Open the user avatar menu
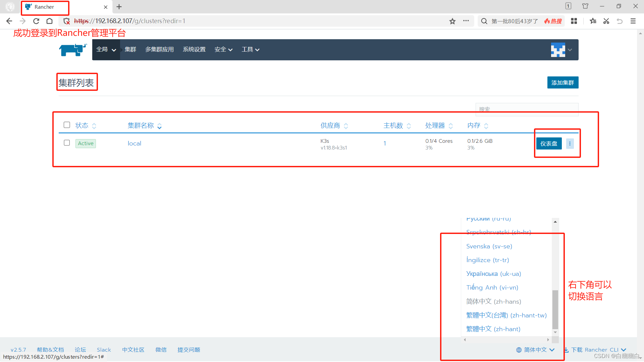 point(561,50)
